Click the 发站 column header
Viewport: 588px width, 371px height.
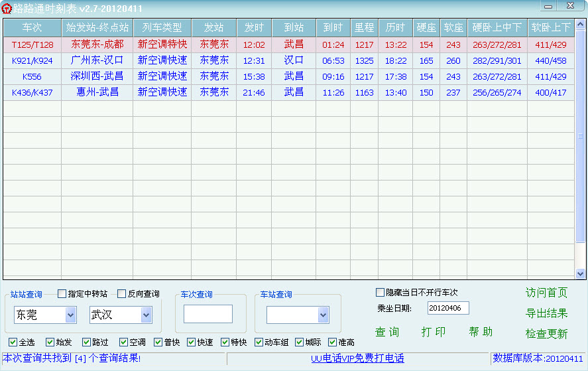click(x=213, y=27)
